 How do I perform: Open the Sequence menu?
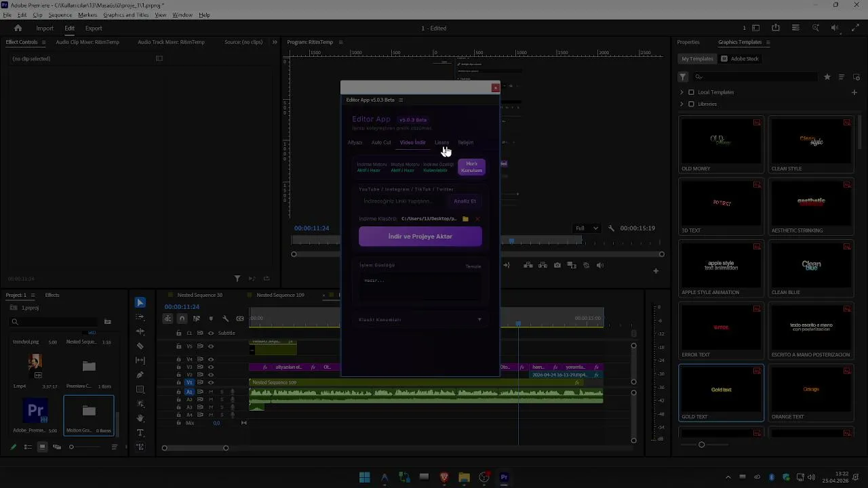60,15
